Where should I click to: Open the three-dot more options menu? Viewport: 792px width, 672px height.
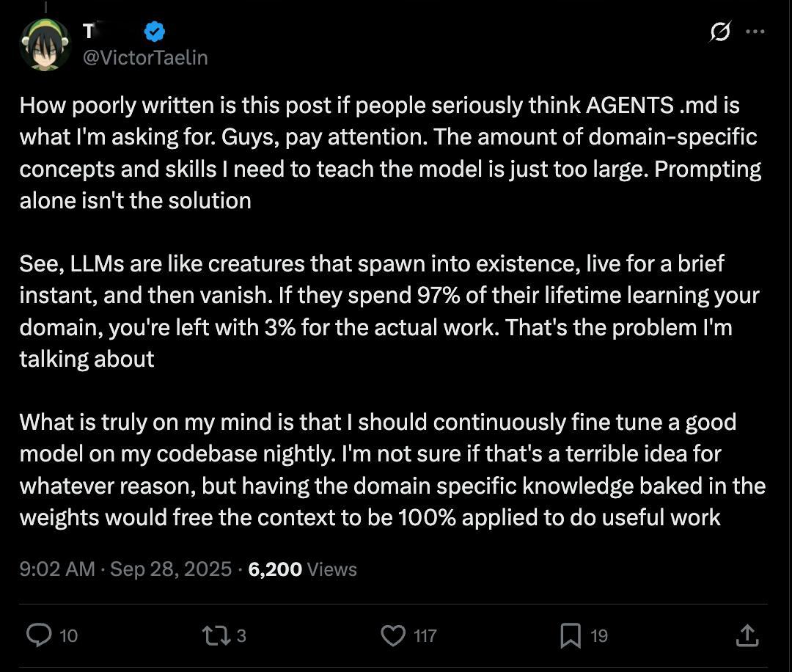tap(755, 32)
